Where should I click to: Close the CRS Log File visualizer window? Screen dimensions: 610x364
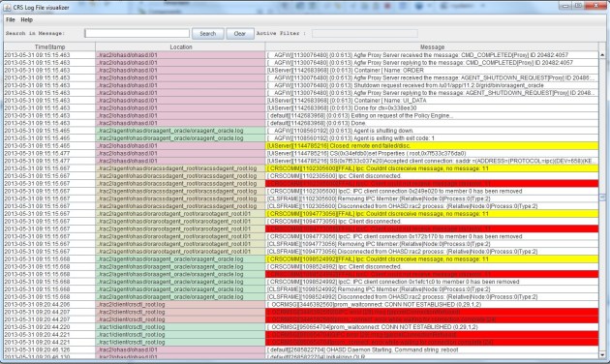(595, 6)
